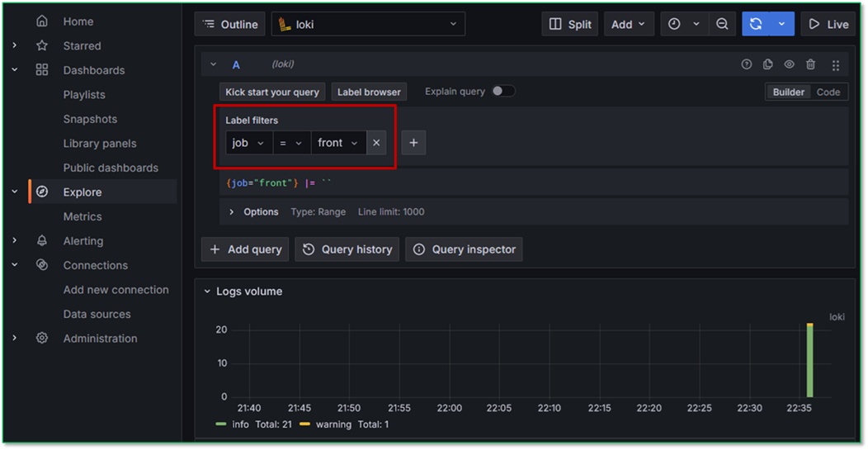Click the Alerting bell icon
Viewport: 868px width, 450px height.
[41, 241]
